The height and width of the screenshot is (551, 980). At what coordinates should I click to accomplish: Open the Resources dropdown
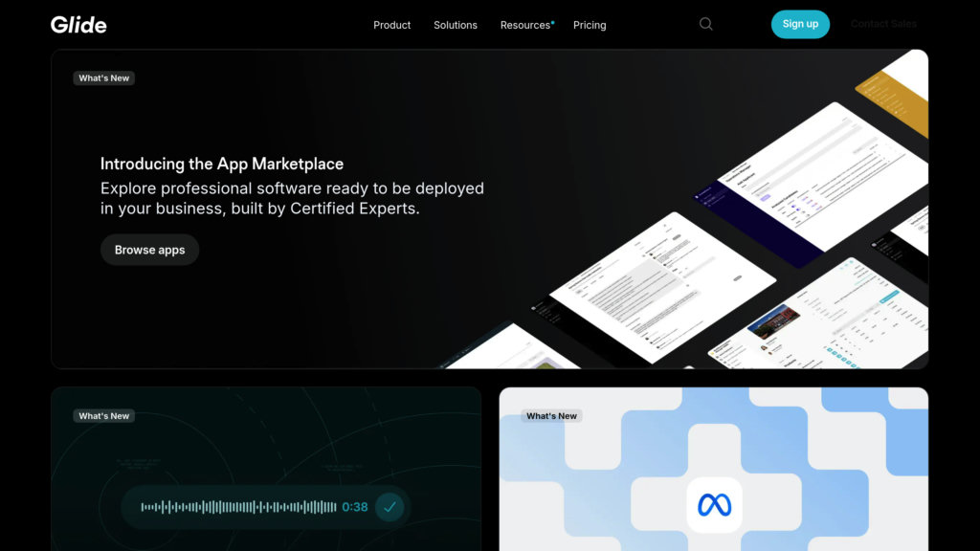(x=524, y=25)
